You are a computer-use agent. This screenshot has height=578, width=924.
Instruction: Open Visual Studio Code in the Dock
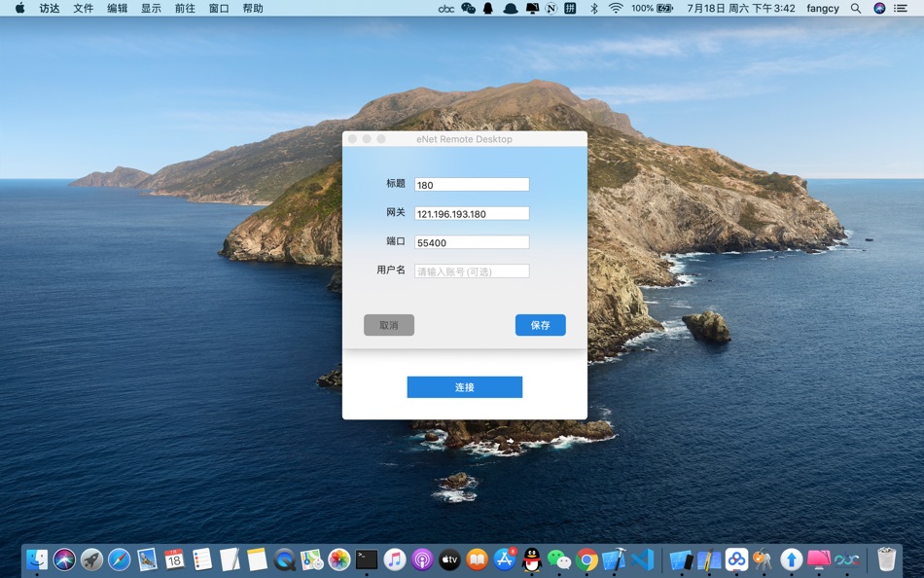(x=641, y=560)
